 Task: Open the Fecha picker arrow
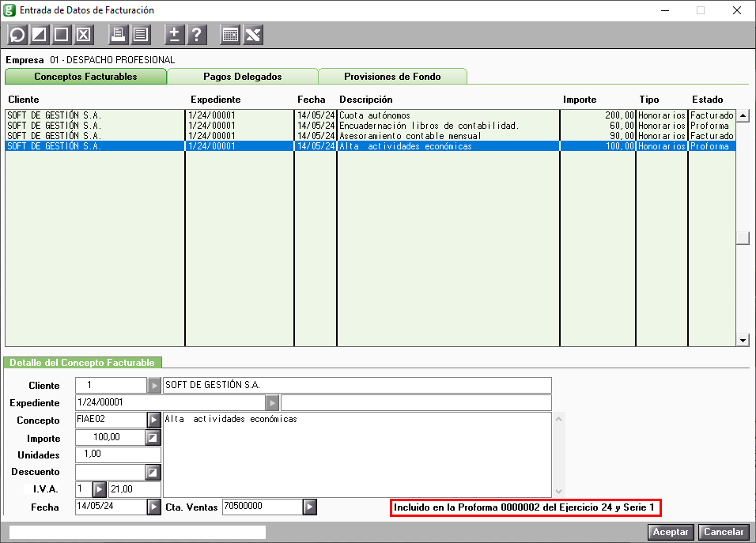(153, 507)
